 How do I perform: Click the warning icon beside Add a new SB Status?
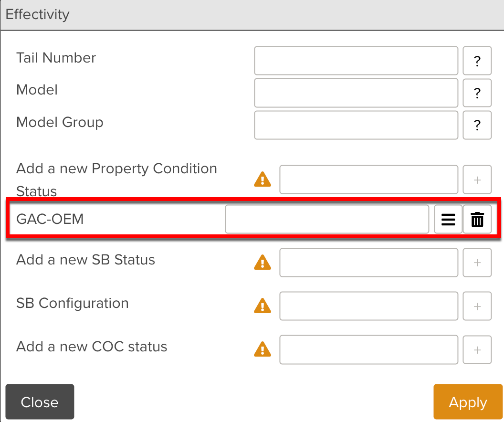point(262,263)
